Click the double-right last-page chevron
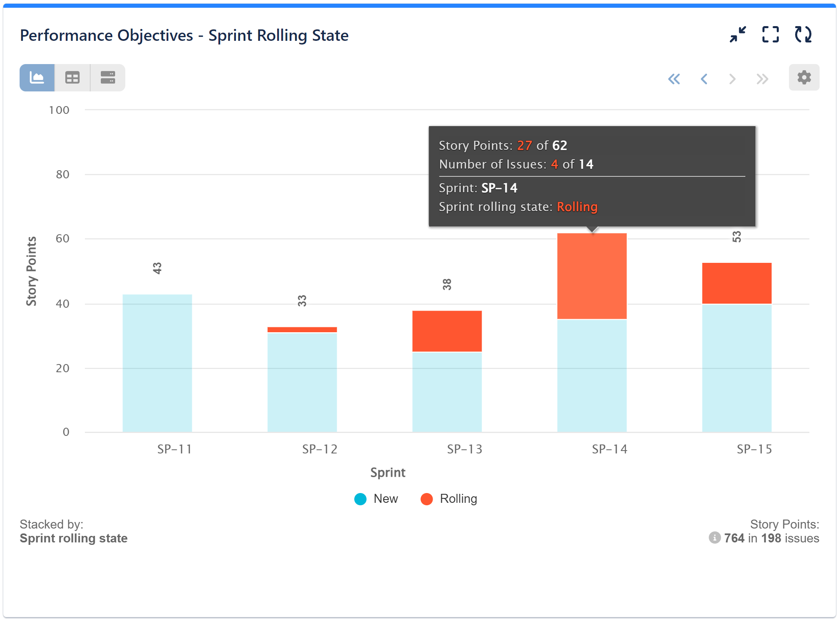Screen dimensions: 840x622 762,79
